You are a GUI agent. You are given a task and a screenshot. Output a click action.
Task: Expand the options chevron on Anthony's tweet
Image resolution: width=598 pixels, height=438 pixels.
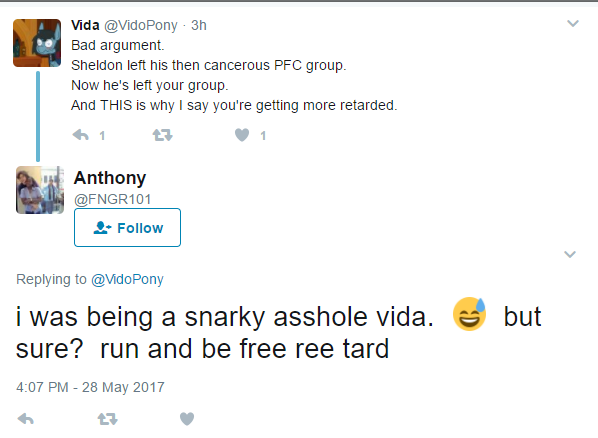(570, 254)
